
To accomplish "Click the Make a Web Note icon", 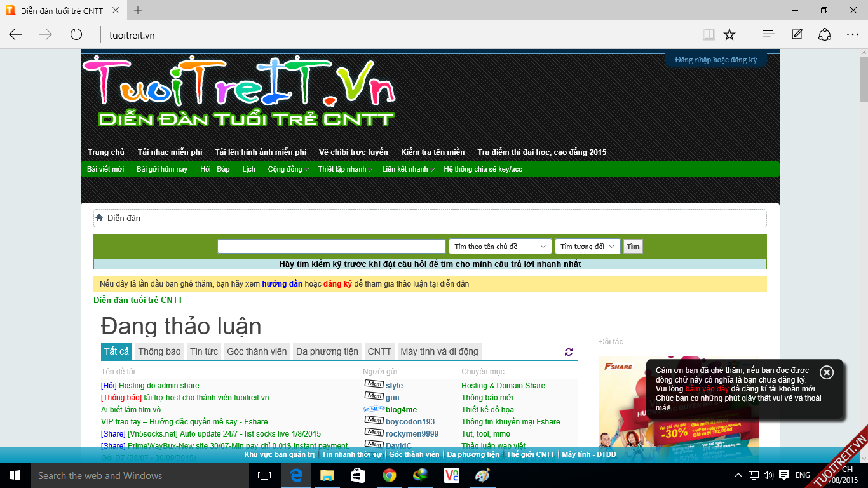I will [797, 35].
